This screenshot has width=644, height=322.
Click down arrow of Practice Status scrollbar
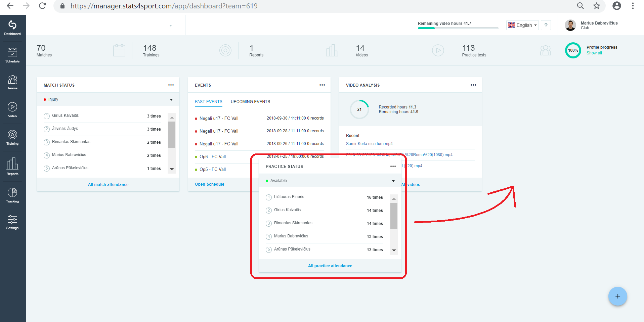394,250
